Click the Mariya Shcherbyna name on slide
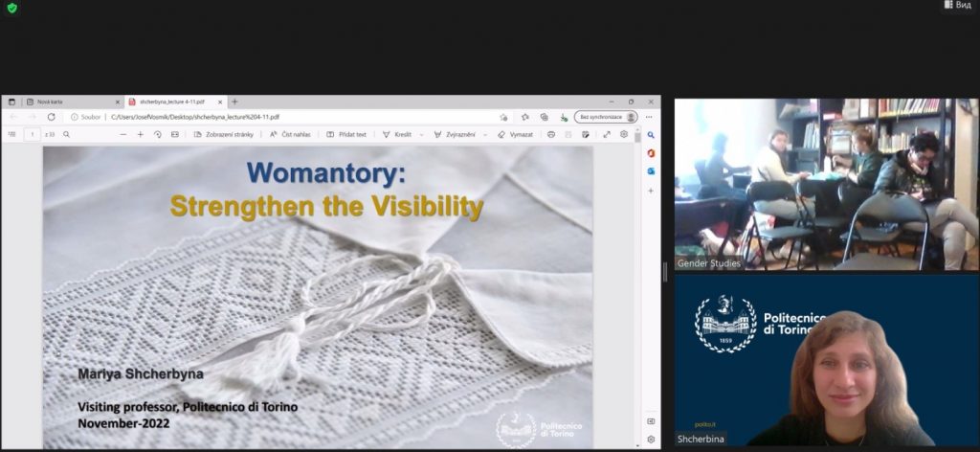Image resolution: width=980 pixels, height=452 pixels. (x=141, y=373)
